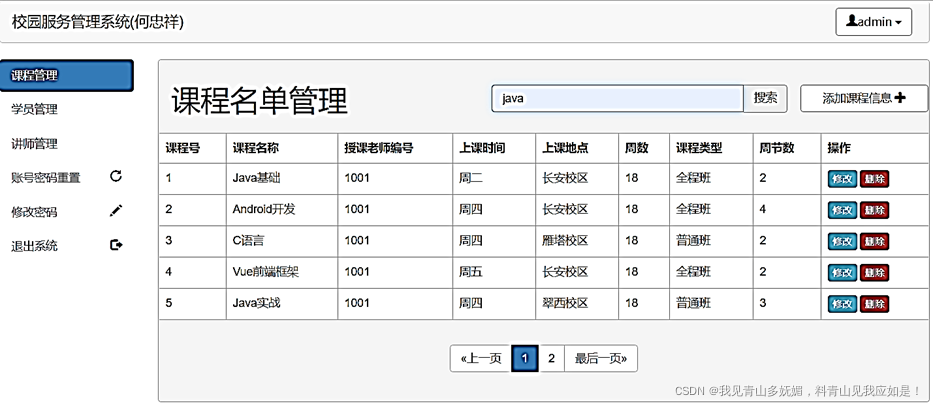Go to page 2 in pagination
The width and height of the screenshot is (933, 406).
552,358
